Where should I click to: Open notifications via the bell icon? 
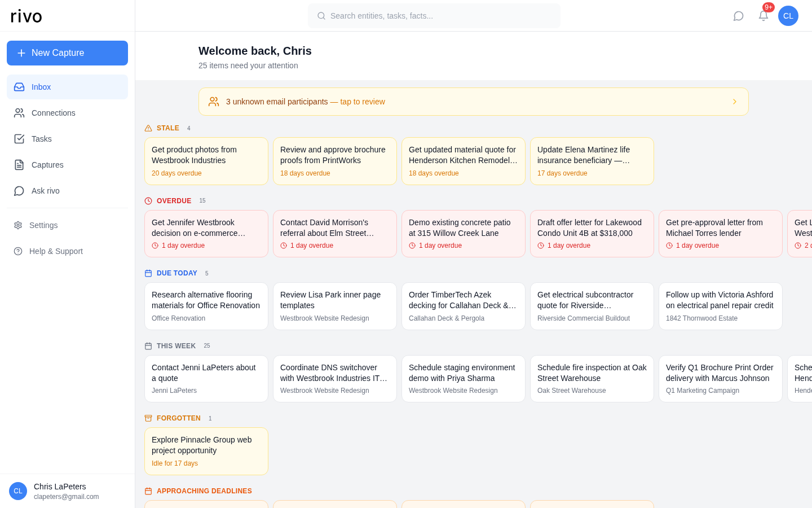click(764, 16)
